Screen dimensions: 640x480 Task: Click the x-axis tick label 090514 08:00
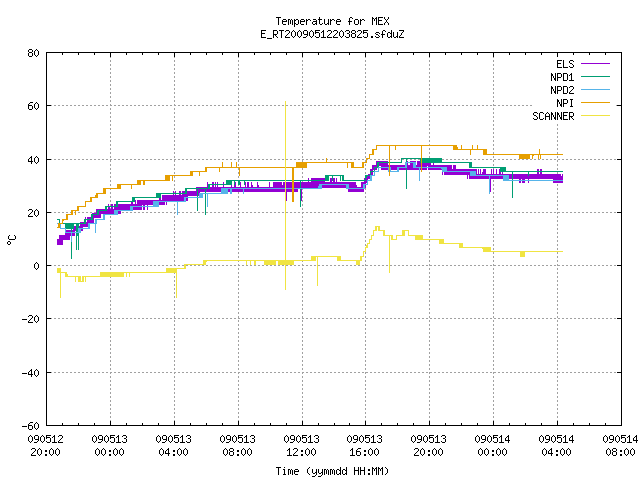(620, 446)
